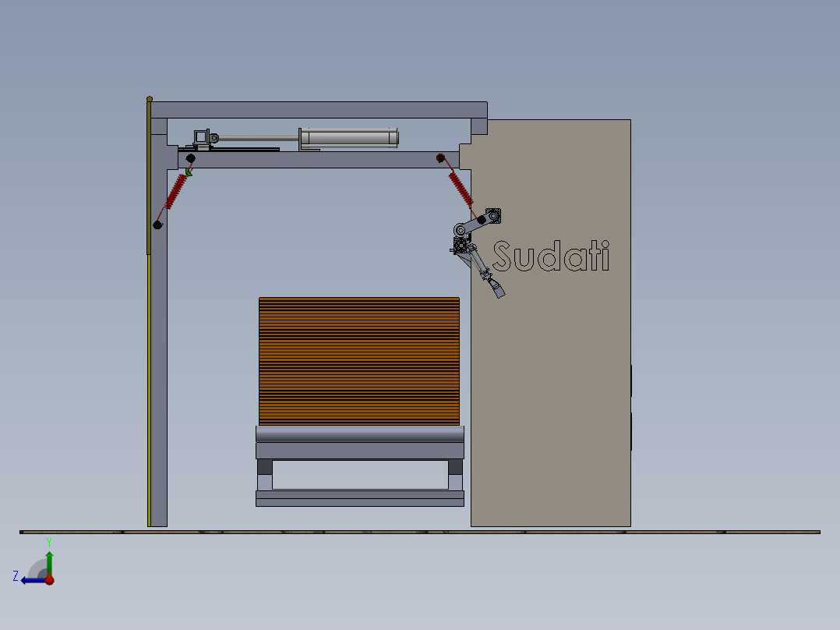Select the embossed "Sudati" text on the cabinet

click(551, 257)
